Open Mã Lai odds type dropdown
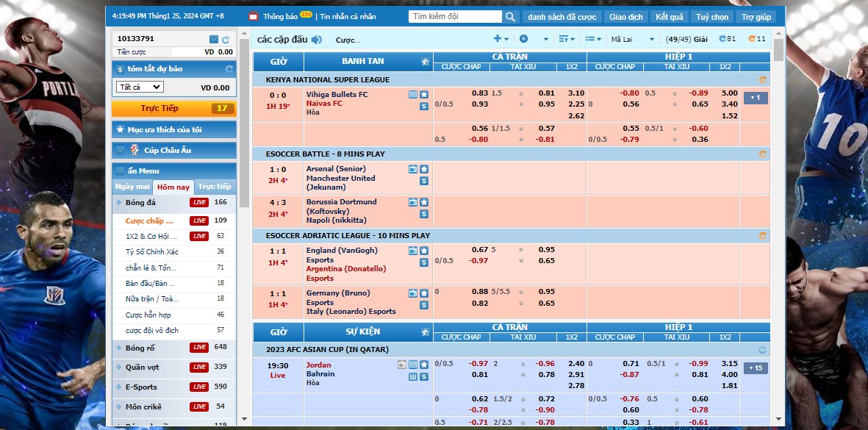This screenshot has height=430, width=868. 633,39
